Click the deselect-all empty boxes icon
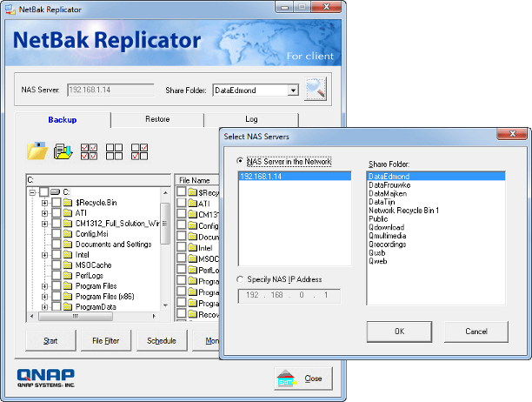Viewport: 532px width, 402px height. [x=114, y=151]
